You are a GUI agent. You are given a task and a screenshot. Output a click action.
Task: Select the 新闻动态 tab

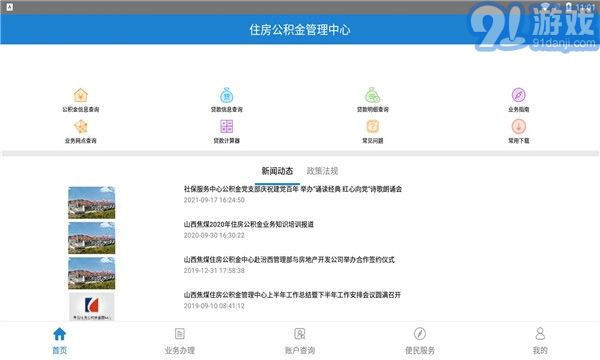point(277,171)
